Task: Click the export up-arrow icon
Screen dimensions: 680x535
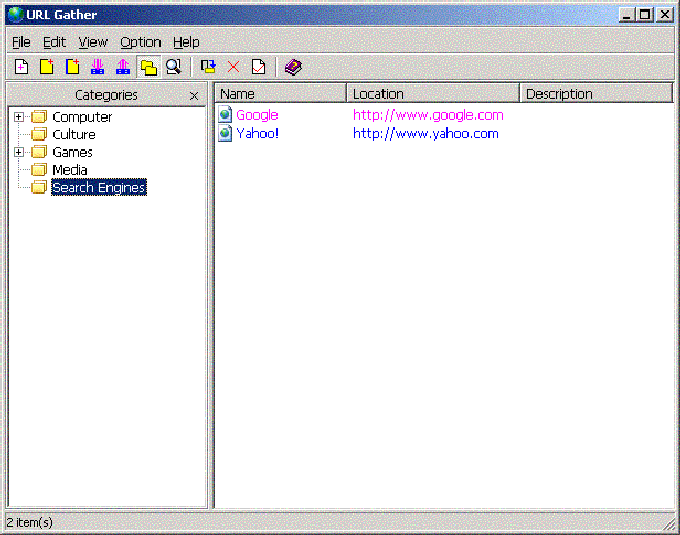Action: (123, 67)
